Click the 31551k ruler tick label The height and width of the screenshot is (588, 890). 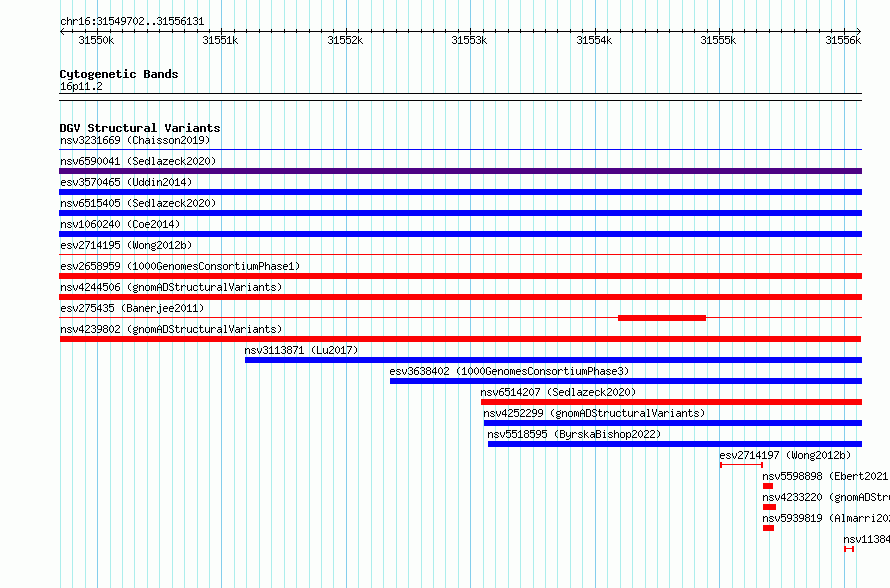pyautogui.click(x=220, y=40)
